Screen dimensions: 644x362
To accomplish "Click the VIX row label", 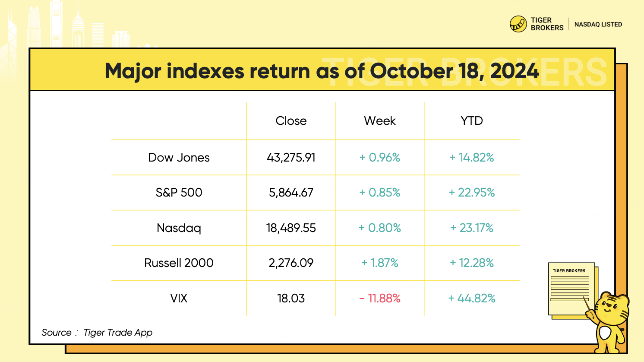I will [x=179, y=298].
